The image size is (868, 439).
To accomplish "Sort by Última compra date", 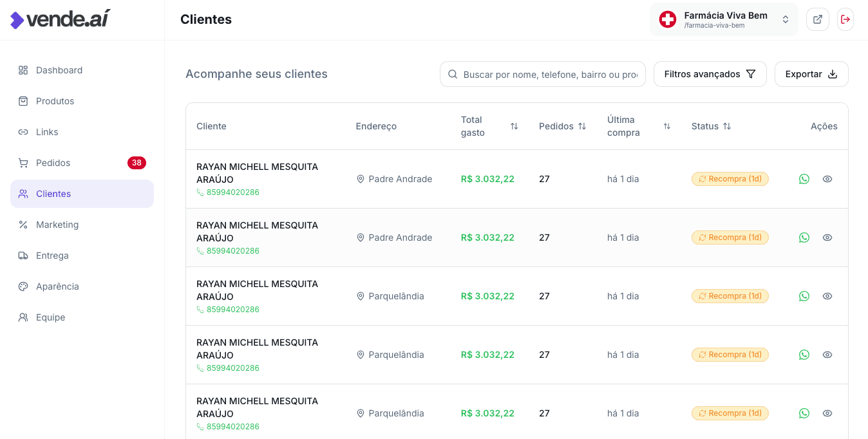I will point(667,126).
